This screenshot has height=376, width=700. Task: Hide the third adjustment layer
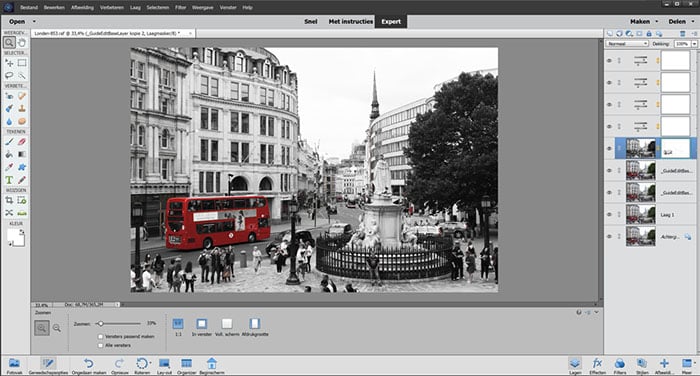point(609,104)
